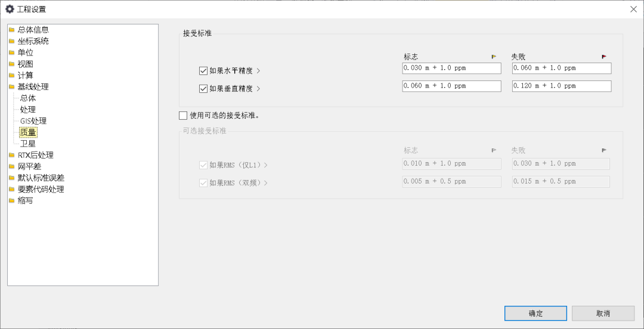Select 处理 under 基线处理
Screen dimensions: 644x329
click(x=28, y=110)
